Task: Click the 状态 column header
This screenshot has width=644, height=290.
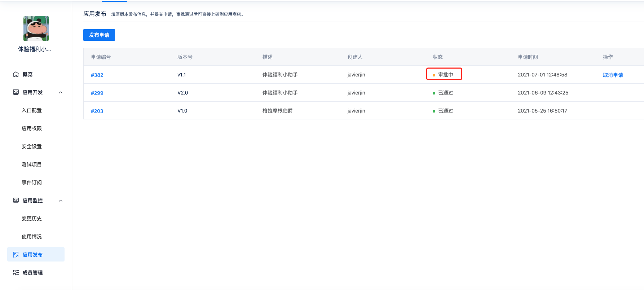Action: pos(438,57)
